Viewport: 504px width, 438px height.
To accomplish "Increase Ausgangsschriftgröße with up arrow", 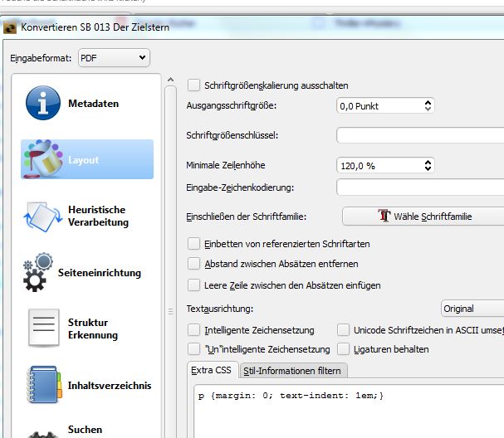I will click(x=428, y=102).
